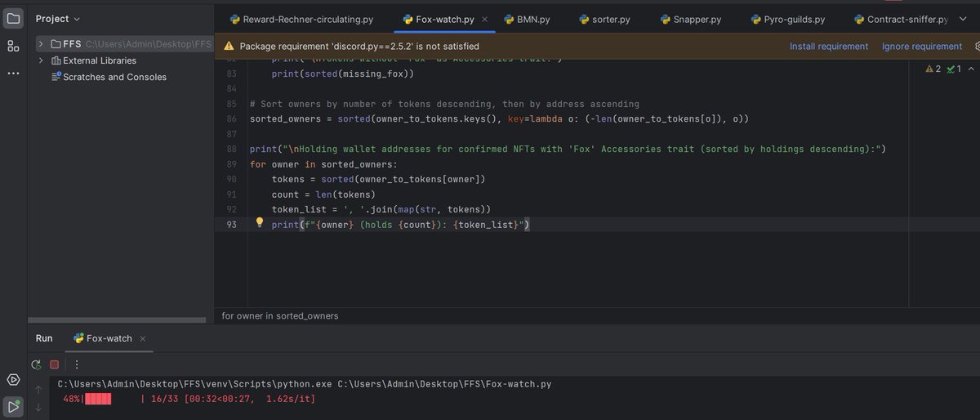Image resolution: width=980 pixels, height=420 pixels.
Task: Click the 'Package requirement' warning message text
Action: (x=359, y=47)
